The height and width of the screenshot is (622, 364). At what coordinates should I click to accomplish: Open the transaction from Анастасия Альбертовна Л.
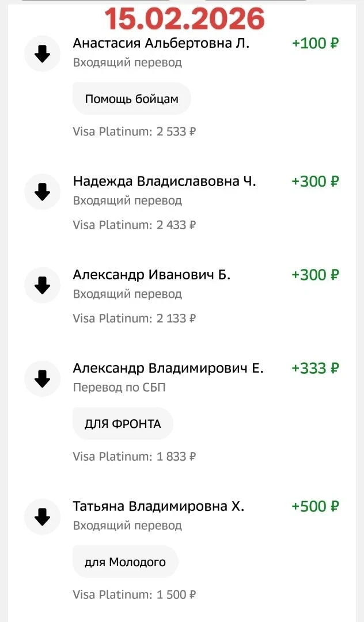point(161,44)
